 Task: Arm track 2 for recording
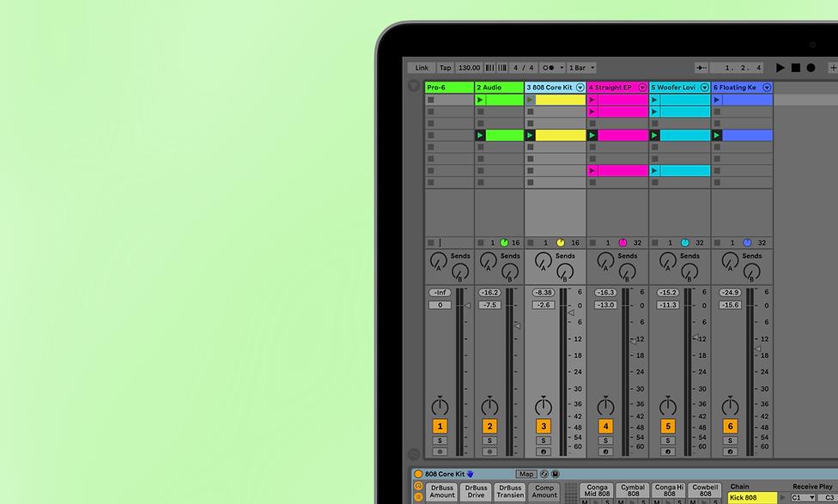(x=489, y=452)
